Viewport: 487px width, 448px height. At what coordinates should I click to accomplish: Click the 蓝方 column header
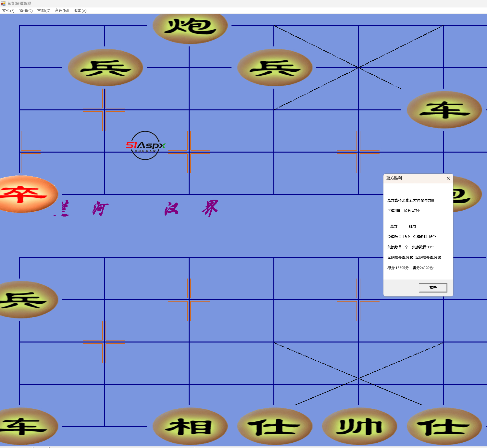pos(394,226)
